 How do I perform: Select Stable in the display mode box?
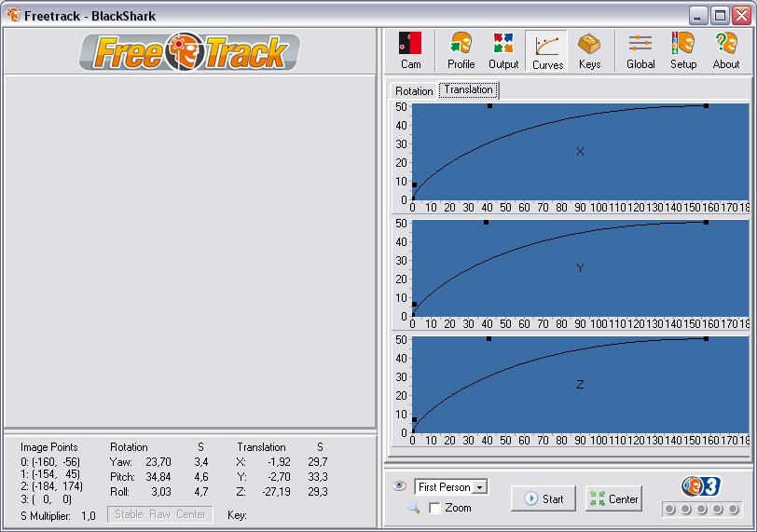click(129, 514)
